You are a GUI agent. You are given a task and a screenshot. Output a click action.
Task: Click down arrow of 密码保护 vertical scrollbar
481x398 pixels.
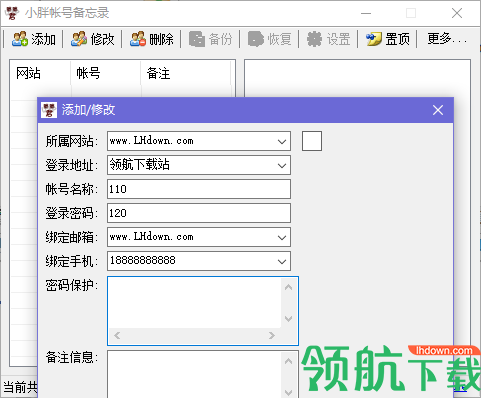coord(289,319)
